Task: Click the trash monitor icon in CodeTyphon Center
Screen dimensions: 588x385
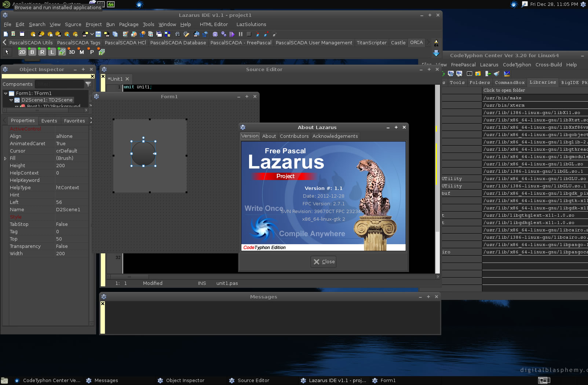Action: [451, 74]
